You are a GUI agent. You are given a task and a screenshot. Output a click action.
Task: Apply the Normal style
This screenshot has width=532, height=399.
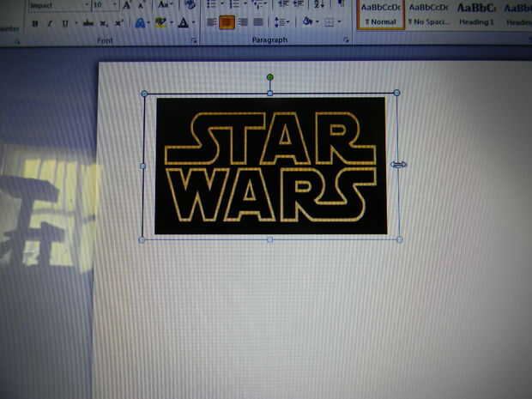381,15
